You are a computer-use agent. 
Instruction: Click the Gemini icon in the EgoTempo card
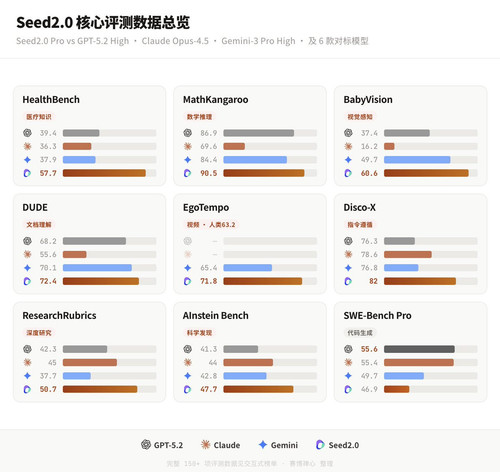[188, 268]
